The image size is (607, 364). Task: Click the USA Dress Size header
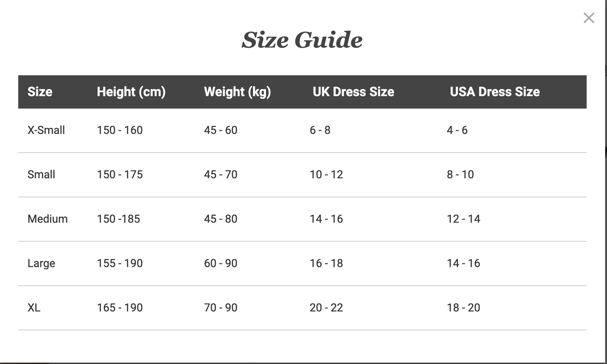(x=495, y=92)
